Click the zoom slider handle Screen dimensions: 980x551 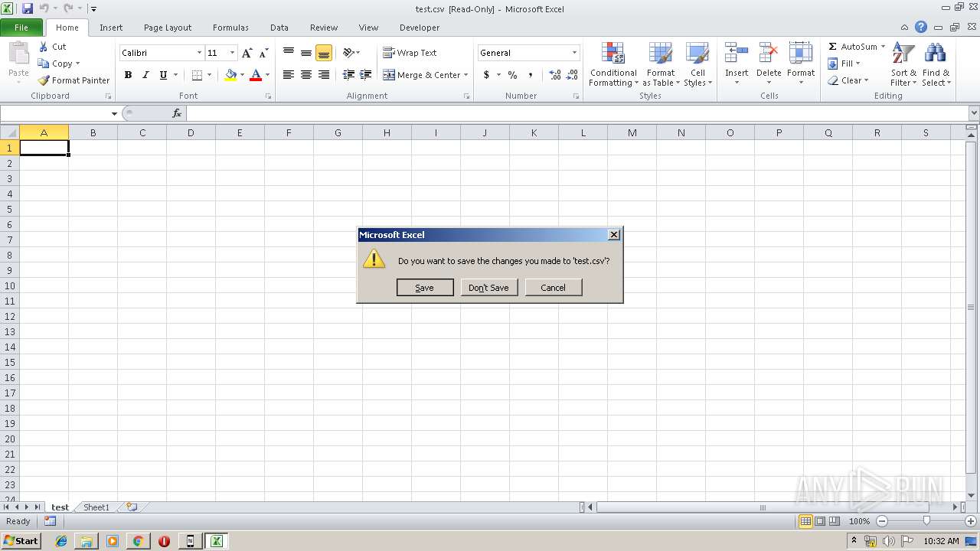(x=926, y=521)
